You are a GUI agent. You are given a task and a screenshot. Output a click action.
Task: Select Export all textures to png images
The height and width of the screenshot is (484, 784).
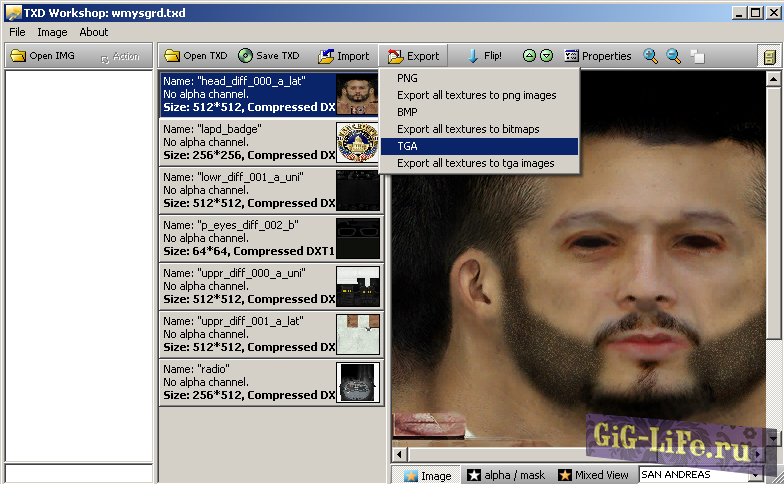pyautogui.click(x=476, y=95)
